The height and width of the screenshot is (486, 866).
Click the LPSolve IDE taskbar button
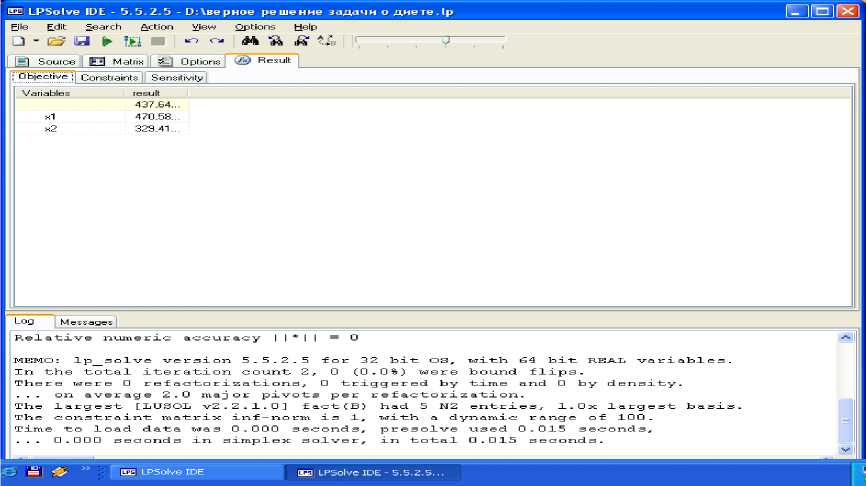[x=196, y=472]
